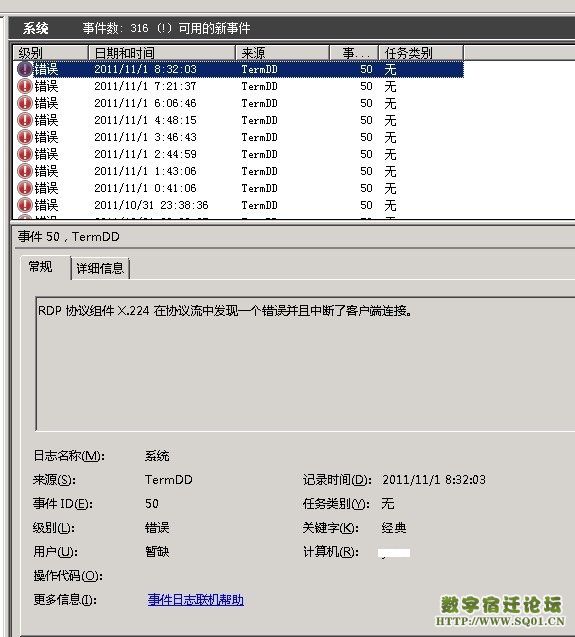Image resolution: width=575 pixels, height=637 pixels.
Task: Click error icon of 8:32:03 event
Action: click(25, 69)
